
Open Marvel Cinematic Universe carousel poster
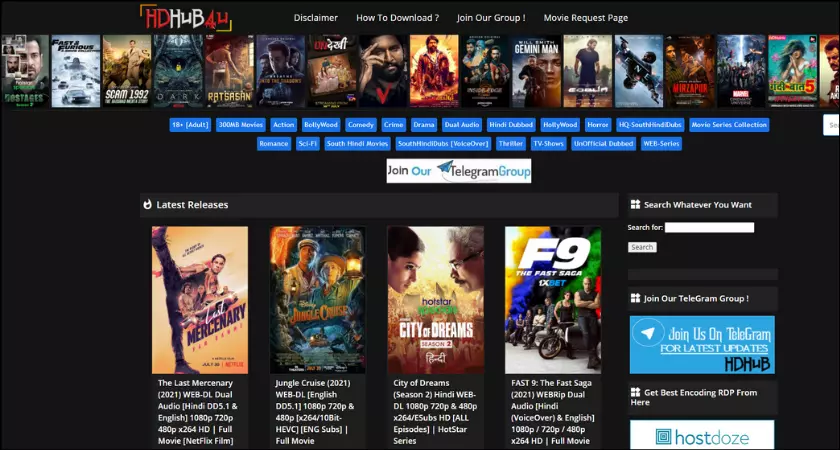click(x=741, y=71)
